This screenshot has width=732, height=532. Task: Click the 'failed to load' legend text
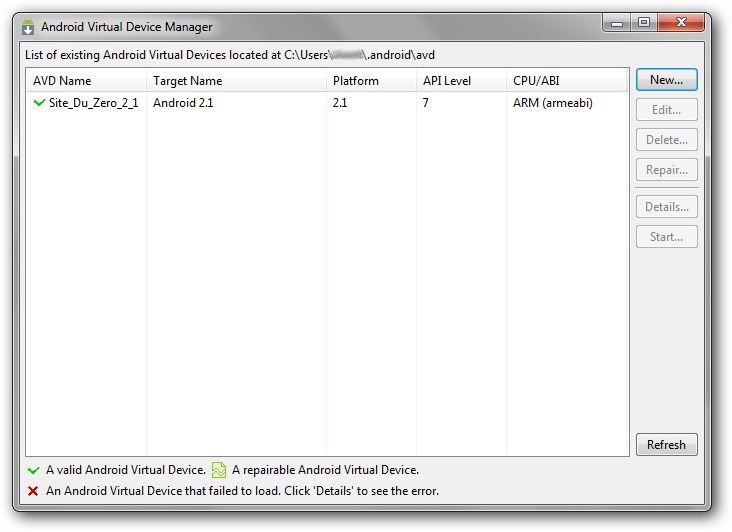pyautogui.click(x=242, y=491)
